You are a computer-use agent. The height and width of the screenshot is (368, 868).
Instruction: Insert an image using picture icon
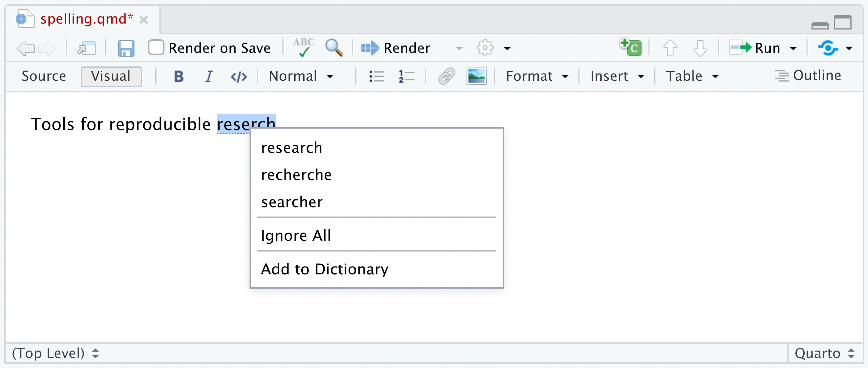(476, 76)
